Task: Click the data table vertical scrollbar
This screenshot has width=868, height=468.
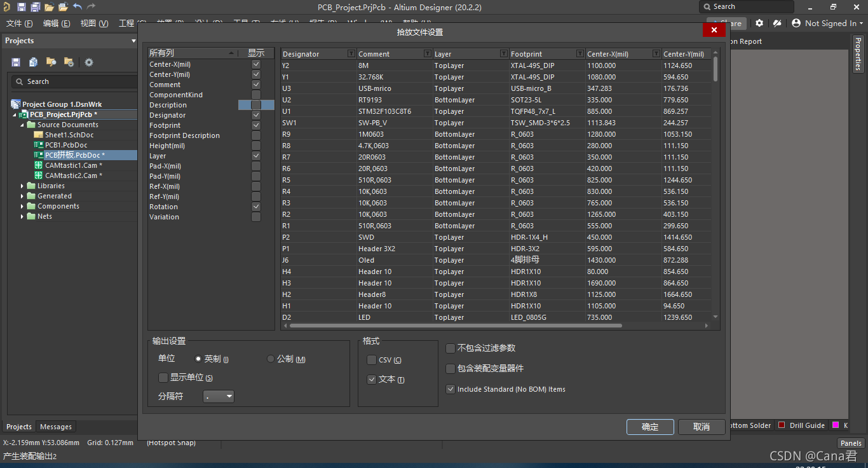Action: click(715, 69)
